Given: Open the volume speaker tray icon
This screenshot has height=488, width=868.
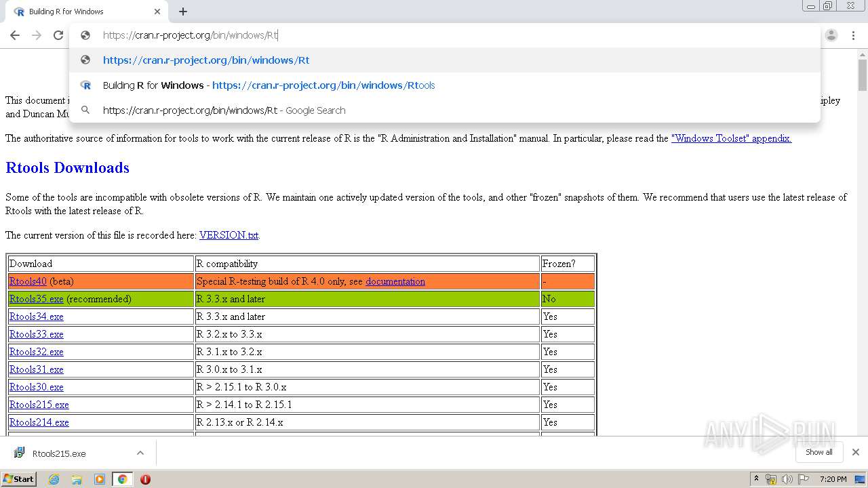Looking at the screenshot, I should [x=787, y=479].
